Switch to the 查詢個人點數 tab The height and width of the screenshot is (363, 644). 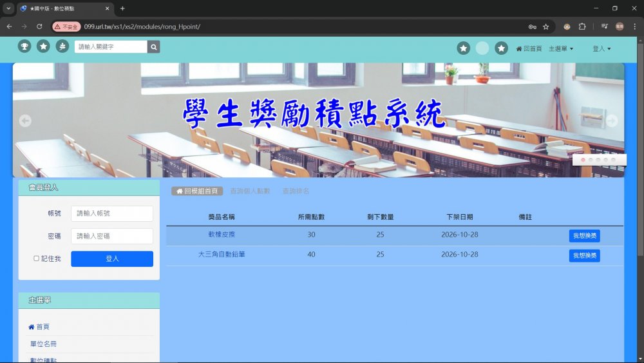(x=250, y=191)
